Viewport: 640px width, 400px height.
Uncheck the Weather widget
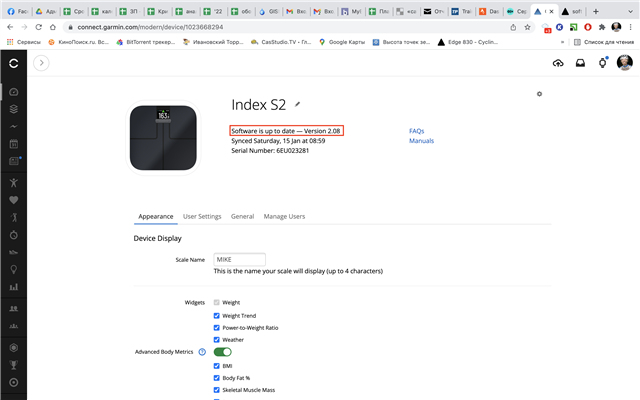(x=216, y=340)
